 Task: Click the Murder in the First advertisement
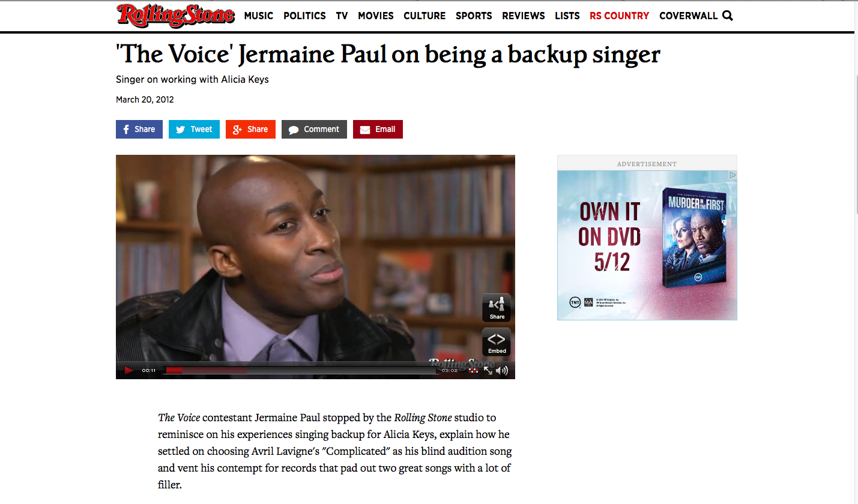[647, 245]
